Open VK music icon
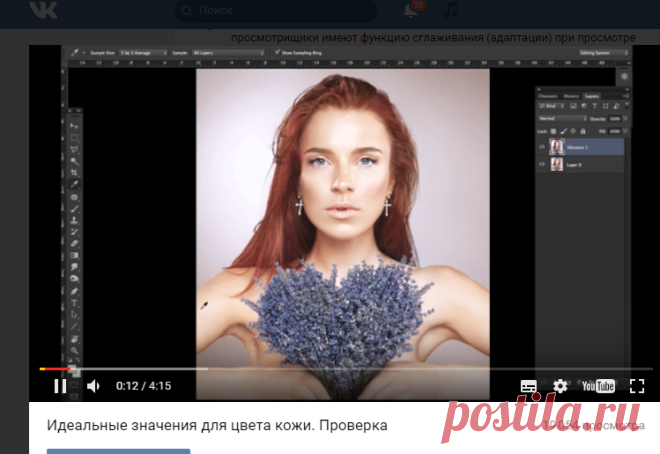This screenshot has height=454, width=660. pyautogui.click(x=451, y=10)
